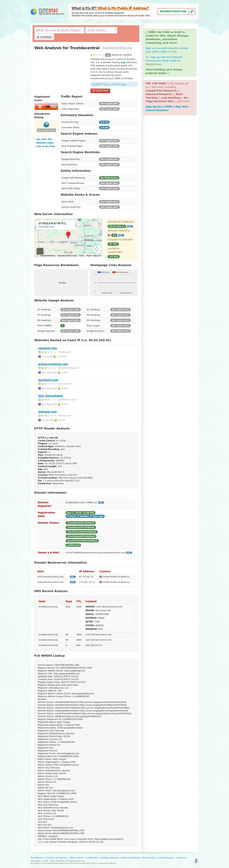The width and height of the screenshot is (229, 868).
Task: Switch the map to satellite thumbnail view
Action: click(x=40, y=251)
